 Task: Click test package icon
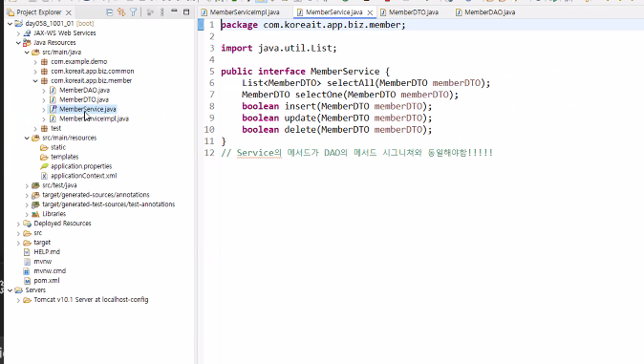click(x=44, y=128)
